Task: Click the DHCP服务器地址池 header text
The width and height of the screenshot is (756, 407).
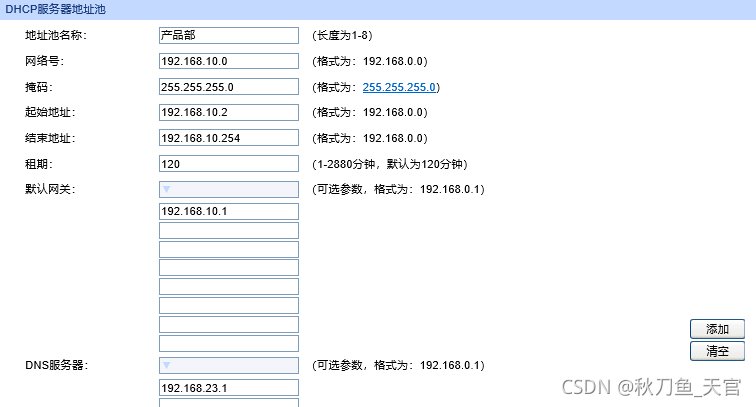Action: pos(55,9)
